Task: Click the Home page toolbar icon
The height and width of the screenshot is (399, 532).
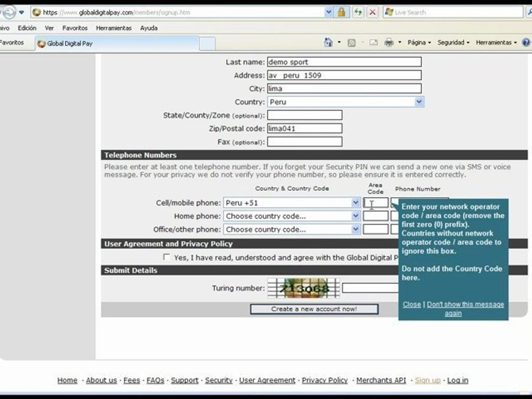Action: [328, 43]
